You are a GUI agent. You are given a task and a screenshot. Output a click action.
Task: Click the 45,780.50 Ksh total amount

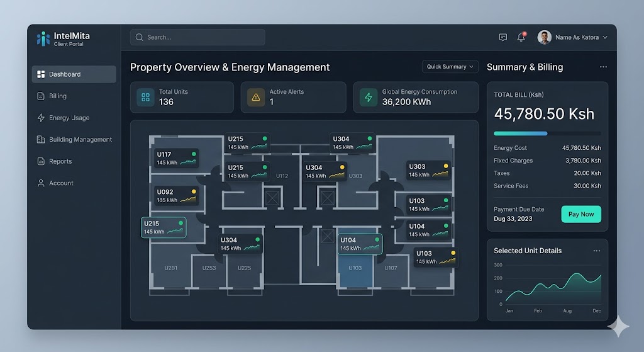pyautogui.click(x=544, y=114)
